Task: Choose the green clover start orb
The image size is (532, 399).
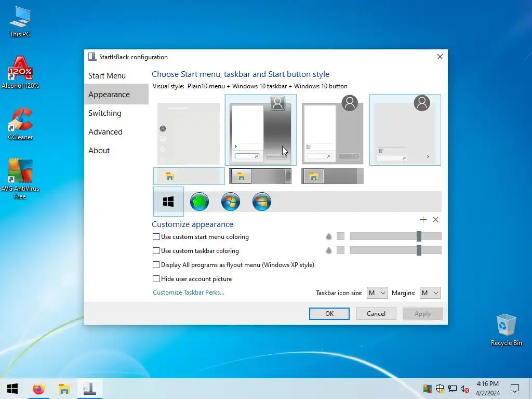Action: point(199,202)
